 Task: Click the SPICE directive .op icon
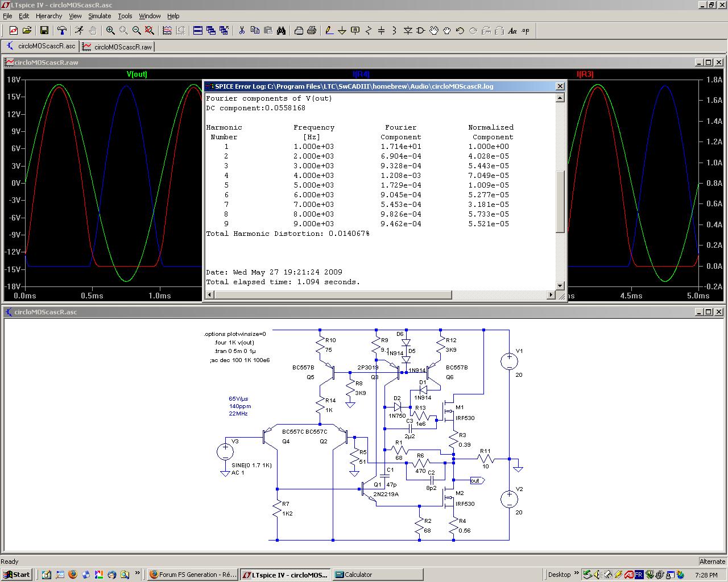[526, 31]
